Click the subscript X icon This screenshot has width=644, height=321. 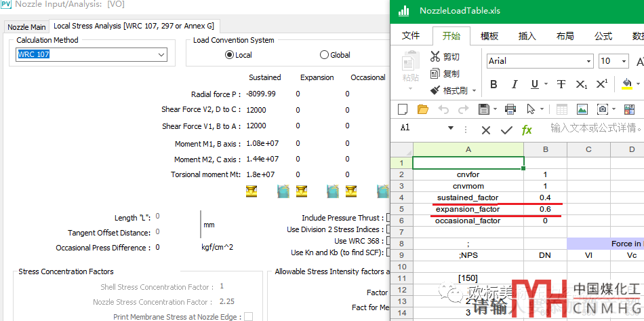[x=581, y=84]
